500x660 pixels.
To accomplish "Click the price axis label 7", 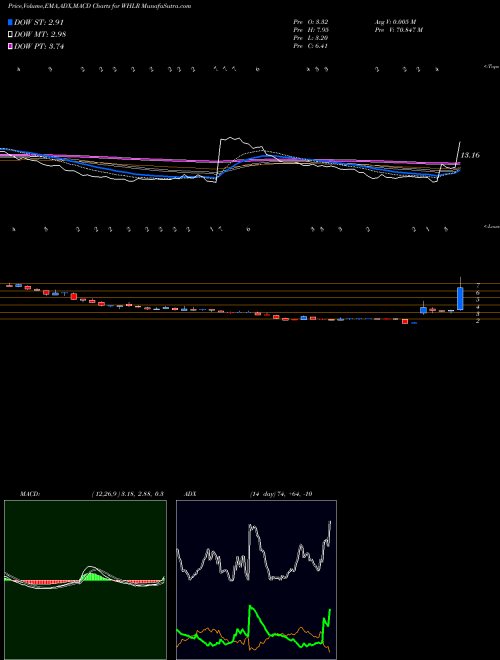I will (478, 285).
